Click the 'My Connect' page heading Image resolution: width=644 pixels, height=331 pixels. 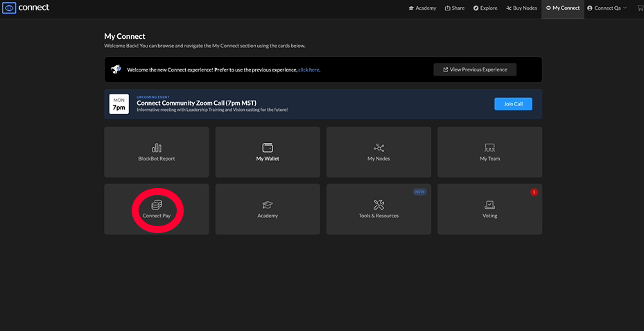coord(125,37)
